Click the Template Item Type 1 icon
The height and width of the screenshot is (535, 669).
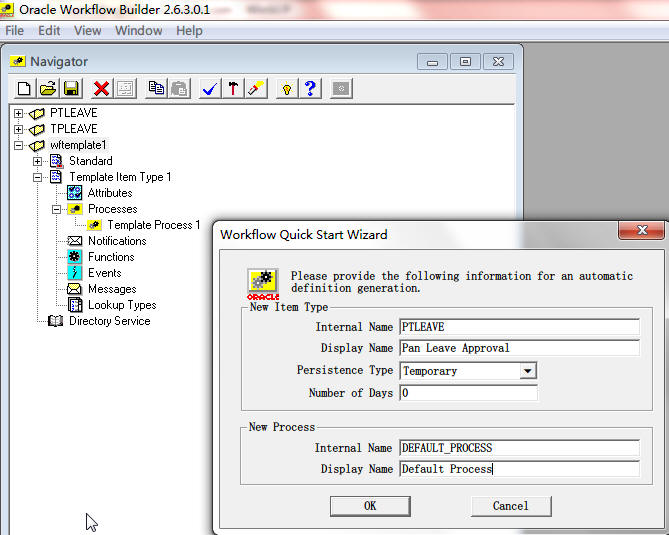pos(56,177)
